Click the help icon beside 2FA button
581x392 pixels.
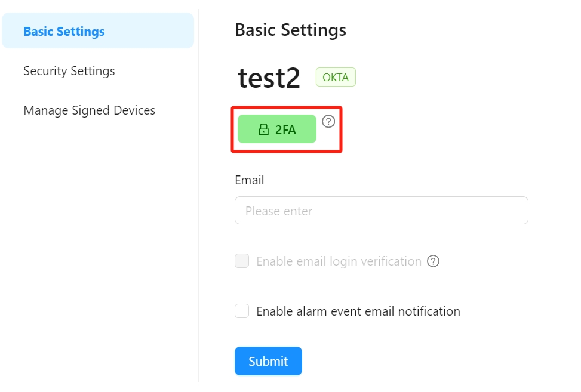coord(328,122)
